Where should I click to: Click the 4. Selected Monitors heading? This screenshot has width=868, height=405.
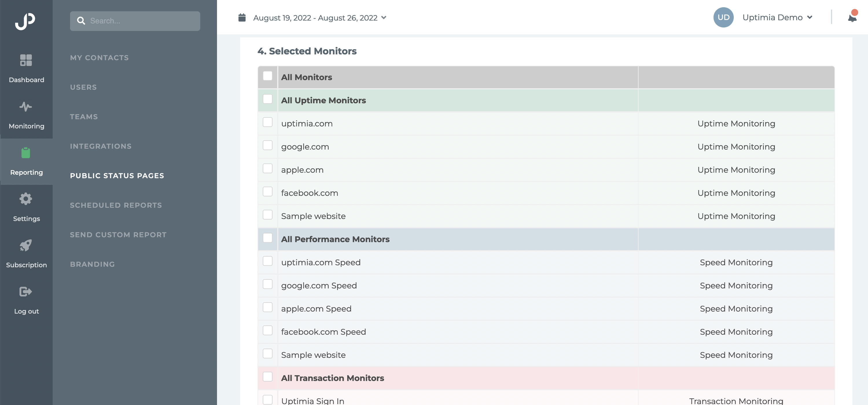tap(307, 51)
